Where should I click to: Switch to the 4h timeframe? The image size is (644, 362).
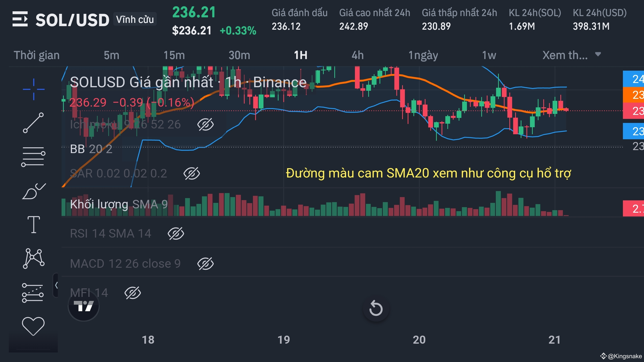coord(357,55)
